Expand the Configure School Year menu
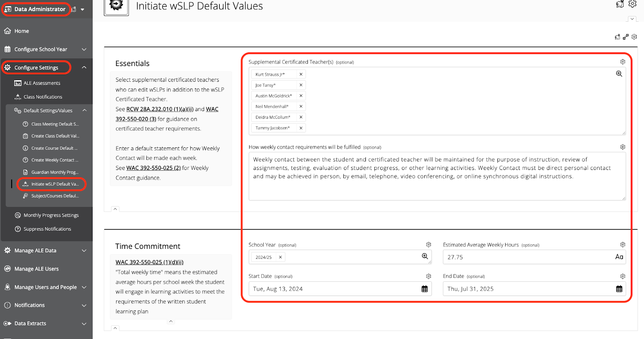 pyautogui.click(x=84, y=49)
